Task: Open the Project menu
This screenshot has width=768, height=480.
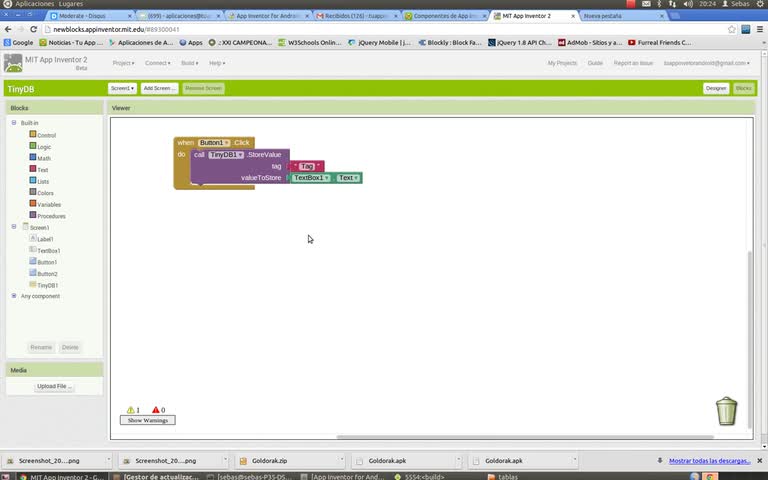Action: (x=123, y=63)
